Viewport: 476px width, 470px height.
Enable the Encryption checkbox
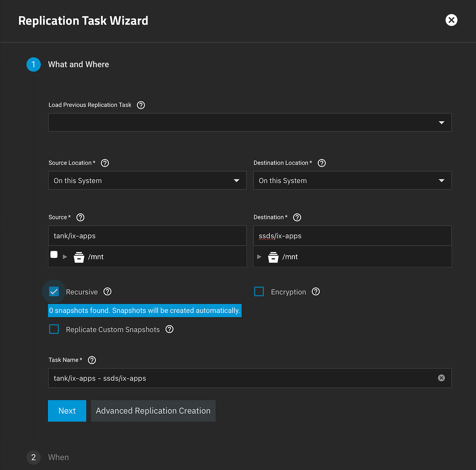coord(259,291)
